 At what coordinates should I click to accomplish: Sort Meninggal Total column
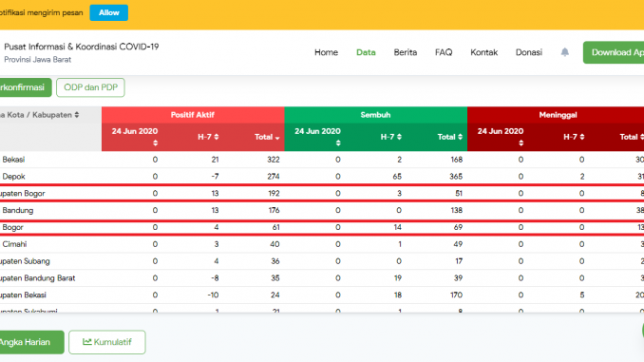(x=641, y=137)
